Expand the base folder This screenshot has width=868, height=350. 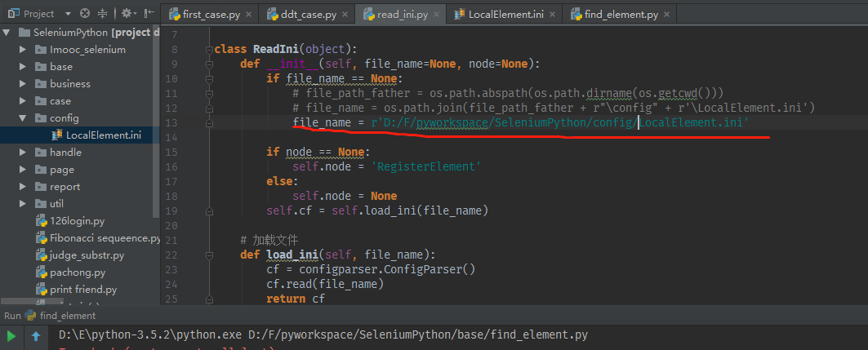23,66
